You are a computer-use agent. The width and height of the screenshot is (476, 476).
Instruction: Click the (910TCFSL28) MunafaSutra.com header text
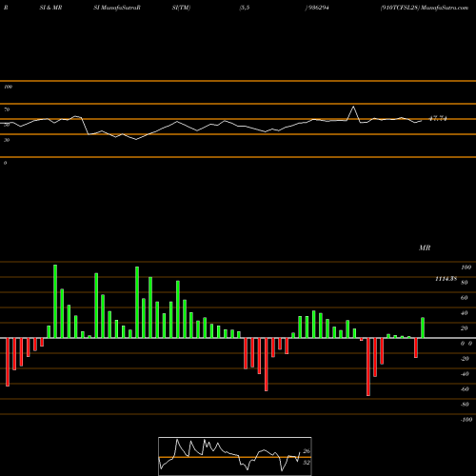tap(425, 8)
